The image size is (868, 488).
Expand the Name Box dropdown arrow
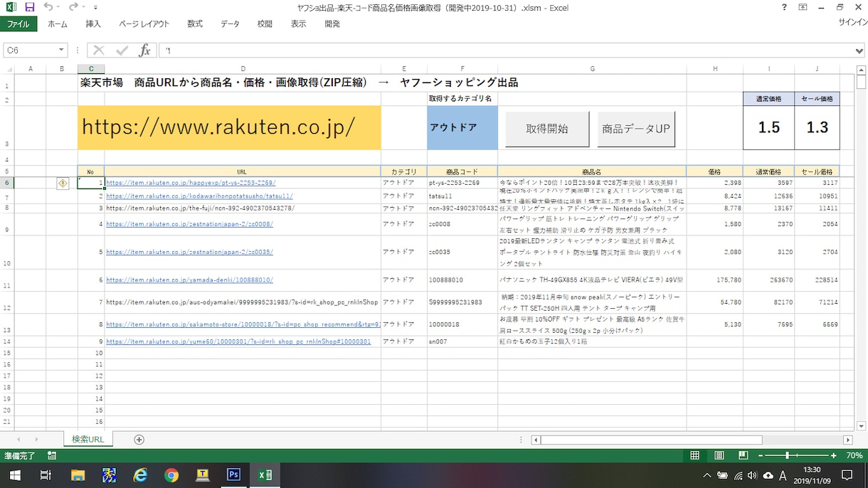tap(62, 51)
